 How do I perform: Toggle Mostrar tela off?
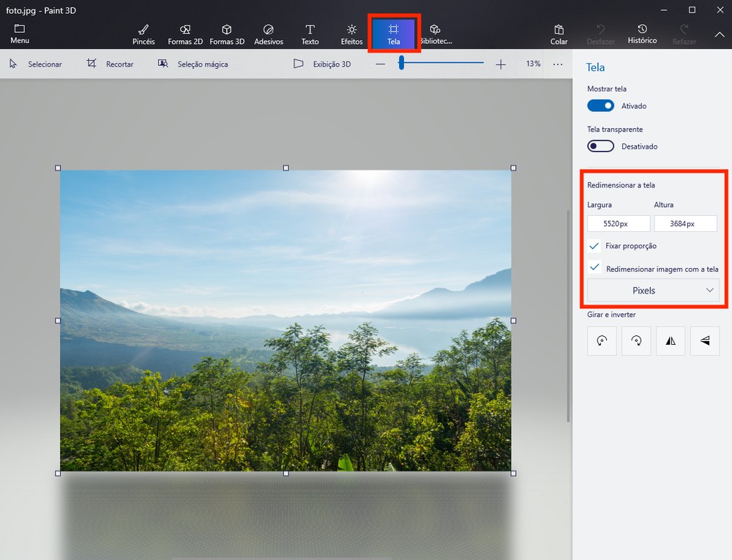pos(600,105)
